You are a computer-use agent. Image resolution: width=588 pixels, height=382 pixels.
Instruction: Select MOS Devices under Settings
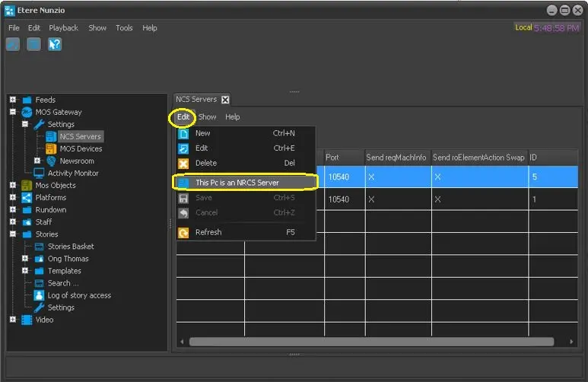[81, 149]
